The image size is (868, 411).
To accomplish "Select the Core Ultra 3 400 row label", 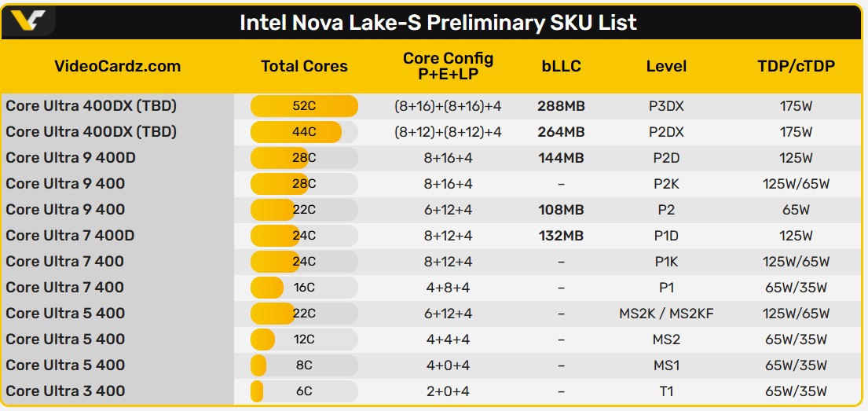I will (x=66, y=391).
